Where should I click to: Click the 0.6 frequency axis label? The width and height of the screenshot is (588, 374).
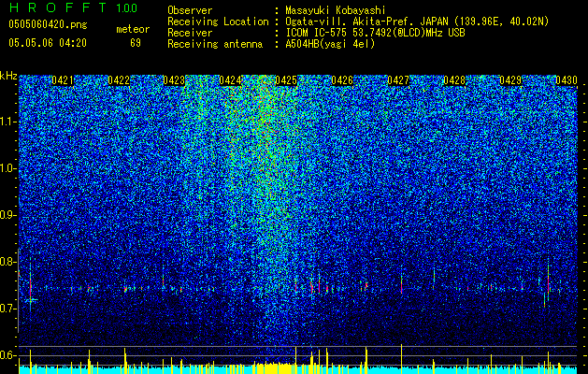8,355
